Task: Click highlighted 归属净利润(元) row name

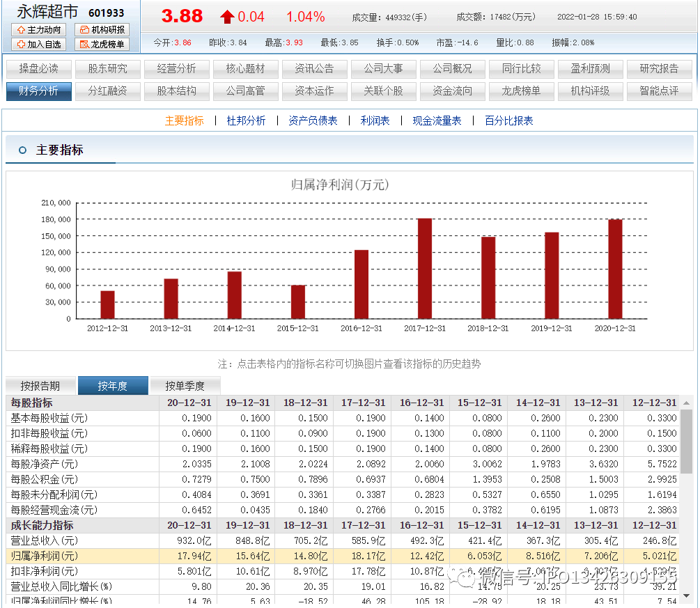Action: pyautogui.click(x=44, y=556)
